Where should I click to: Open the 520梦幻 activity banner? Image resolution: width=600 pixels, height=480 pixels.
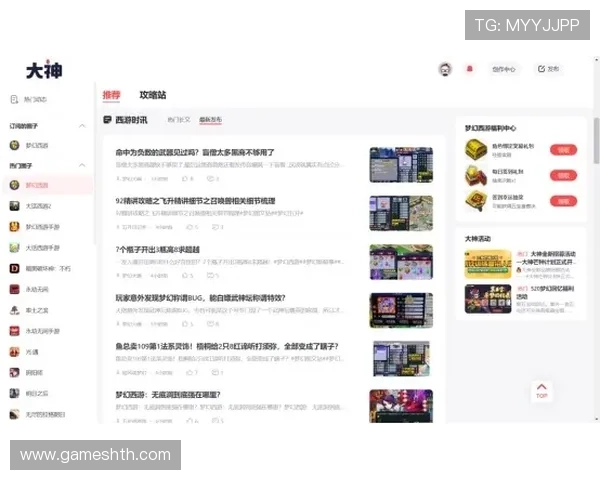(488, 299)
